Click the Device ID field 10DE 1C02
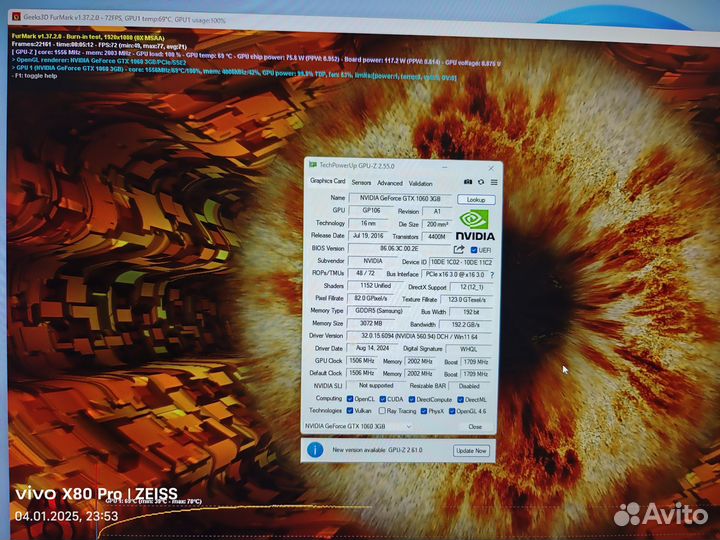720x540 pixels. click(461, 262)
